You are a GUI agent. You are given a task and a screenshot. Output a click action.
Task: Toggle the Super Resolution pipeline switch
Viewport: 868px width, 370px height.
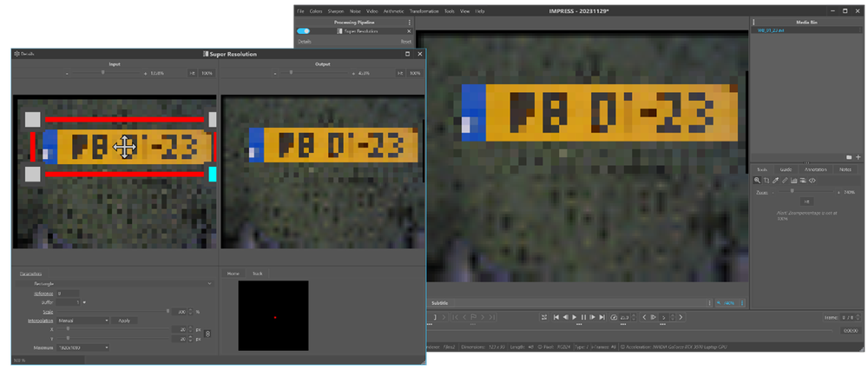pos(303,31)
